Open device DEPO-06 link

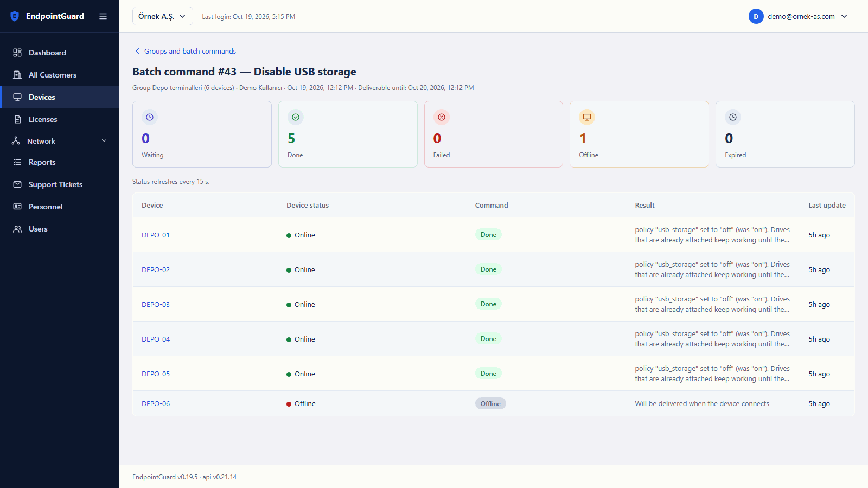click(x=156, y=403)
